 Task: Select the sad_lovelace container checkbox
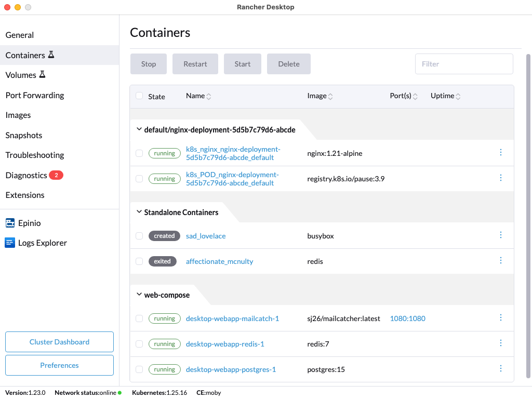pos(139,236)
